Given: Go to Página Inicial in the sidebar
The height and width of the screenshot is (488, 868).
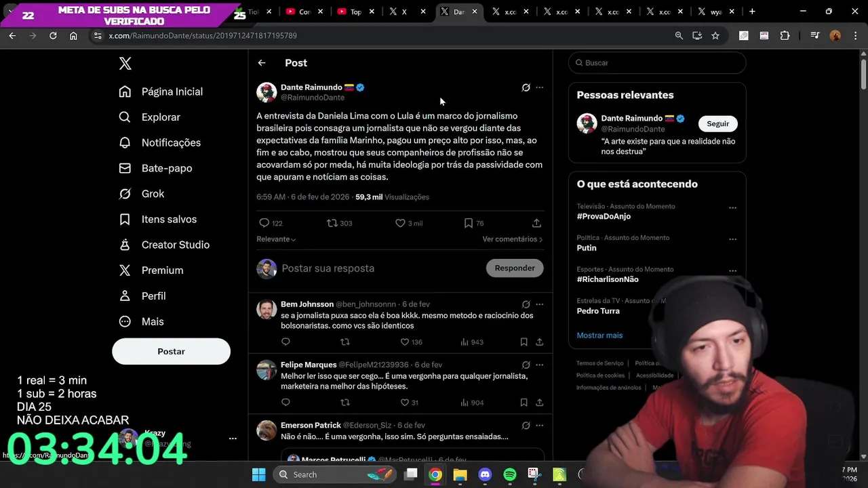Looking at the screenshot, I should (161, 91).
